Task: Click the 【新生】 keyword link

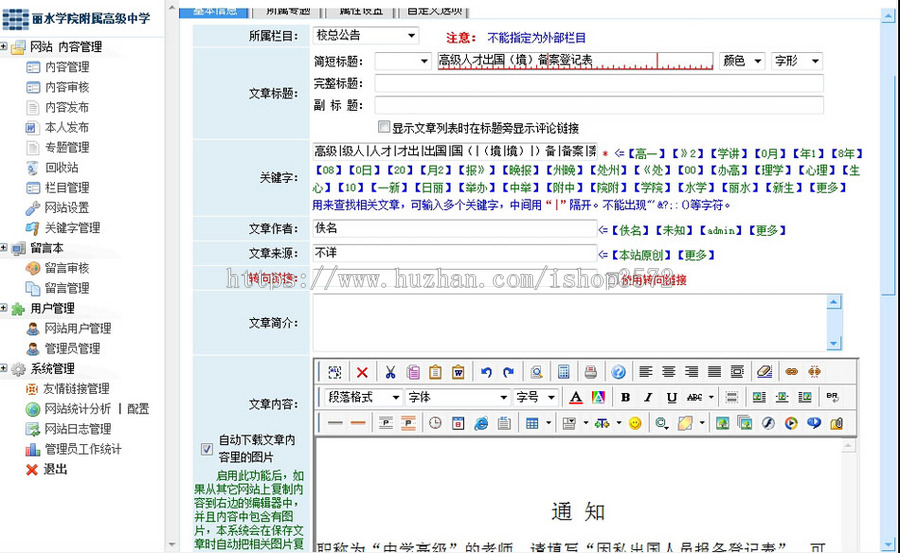Action: click(x=785, y=188)
